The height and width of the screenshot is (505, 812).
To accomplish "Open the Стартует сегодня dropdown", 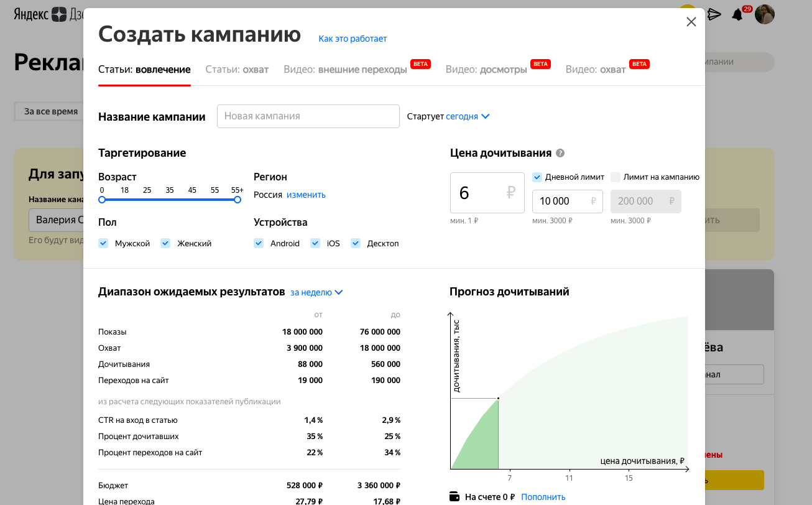I will pos(468,116).
